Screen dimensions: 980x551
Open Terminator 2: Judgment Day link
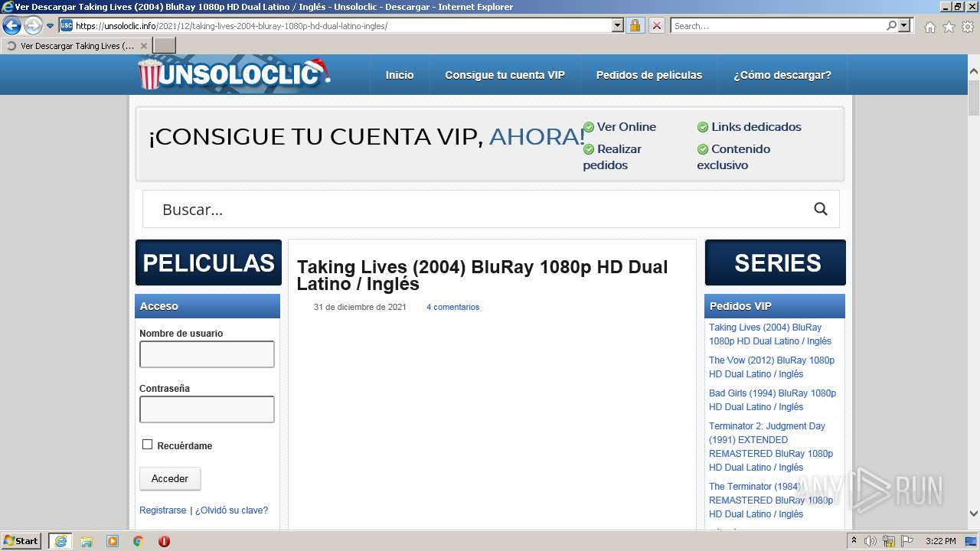771,447
